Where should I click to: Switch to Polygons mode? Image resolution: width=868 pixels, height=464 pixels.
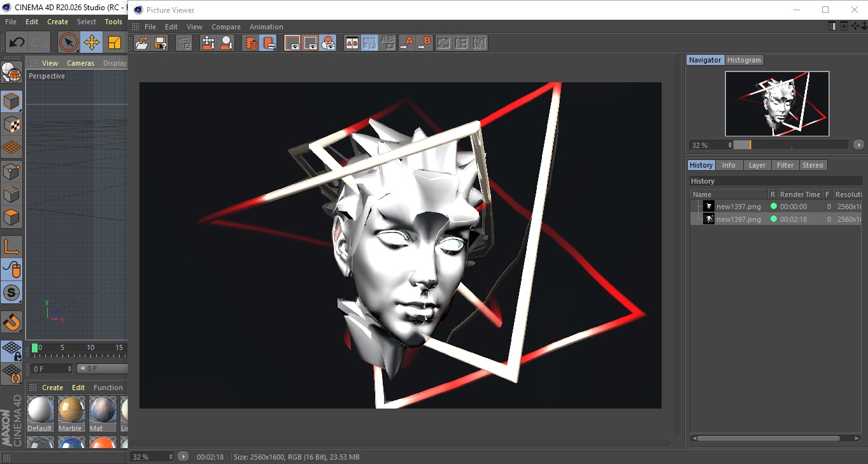click(11, 217)
